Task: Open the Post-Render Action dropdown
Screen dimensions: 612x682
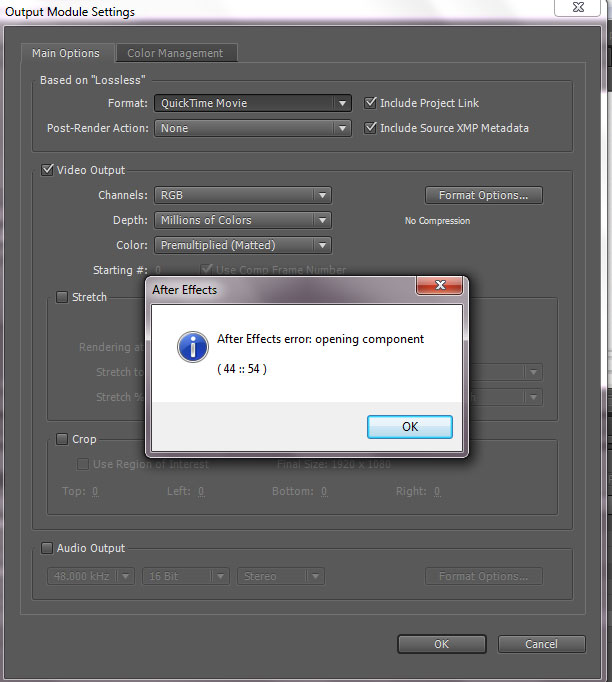Action: coord(253,128)
